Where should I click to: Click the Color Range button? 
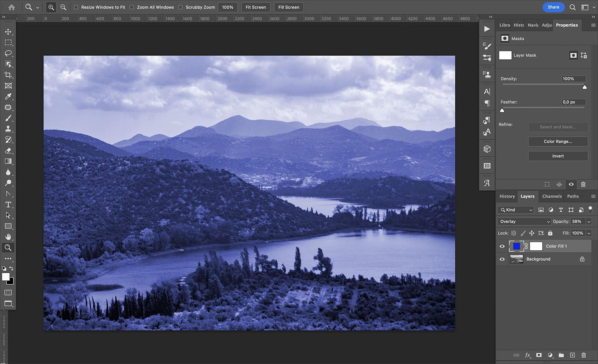(558, 141)
